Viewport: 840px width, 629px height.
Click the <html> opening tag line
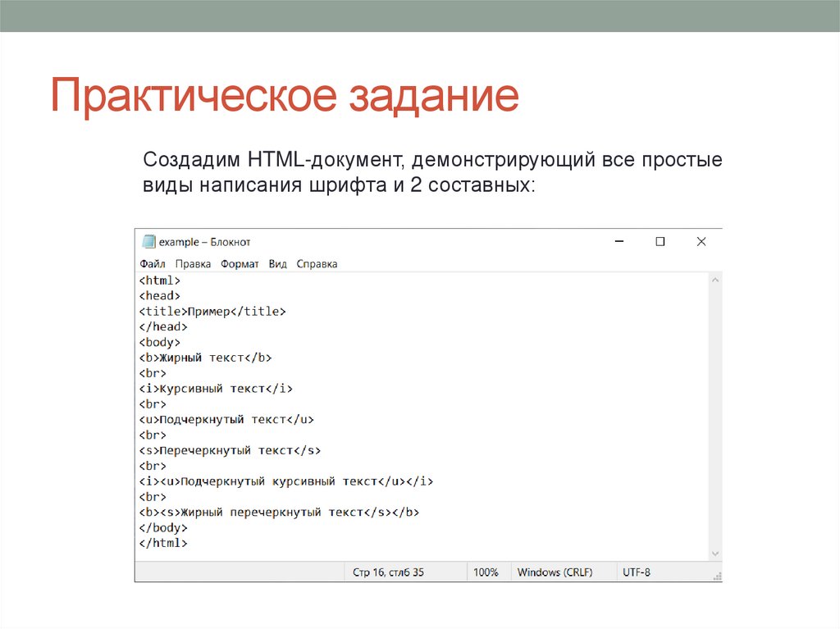click(160, 280)
